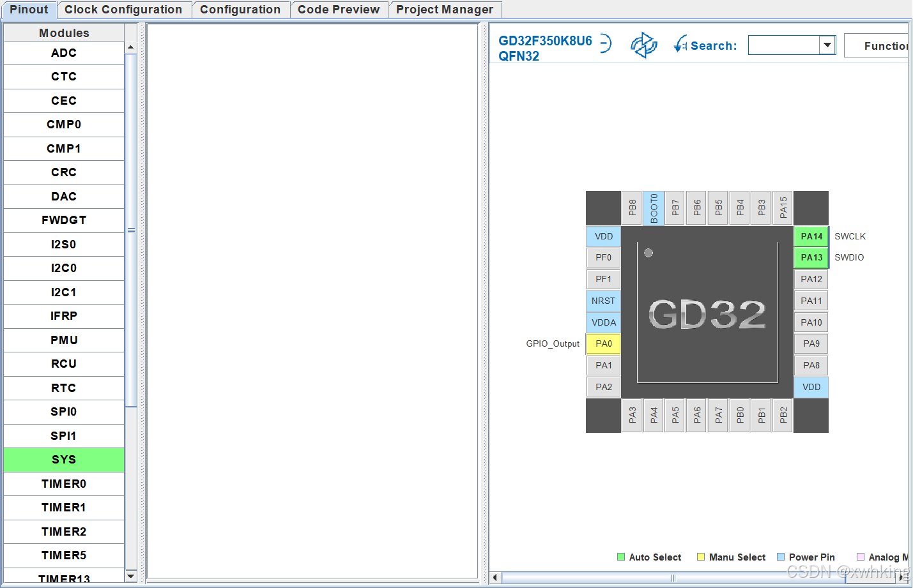Toggle the yellow PA0 GPIO_Output pin
The height and width of the screenshot is (588, 913).
tap(603, 343)
